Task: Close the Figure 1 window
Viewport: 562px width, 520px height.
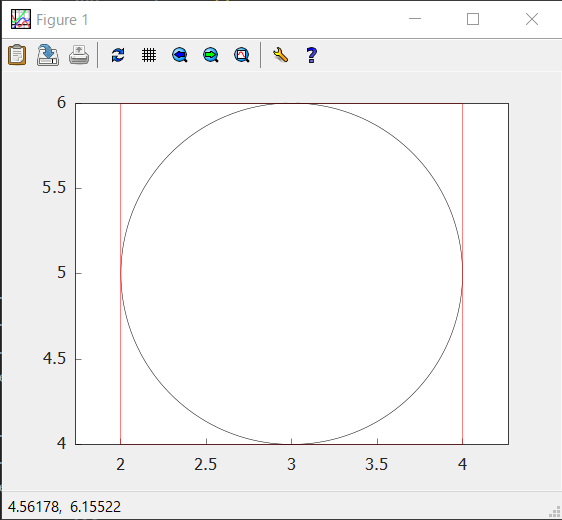Action: point(532,19)
